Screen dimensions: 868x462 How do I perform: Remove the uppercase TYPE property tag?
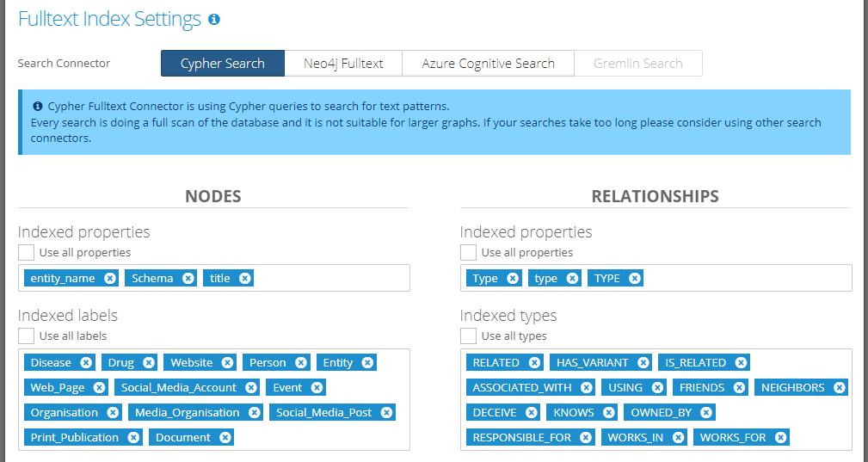[635, 278]
